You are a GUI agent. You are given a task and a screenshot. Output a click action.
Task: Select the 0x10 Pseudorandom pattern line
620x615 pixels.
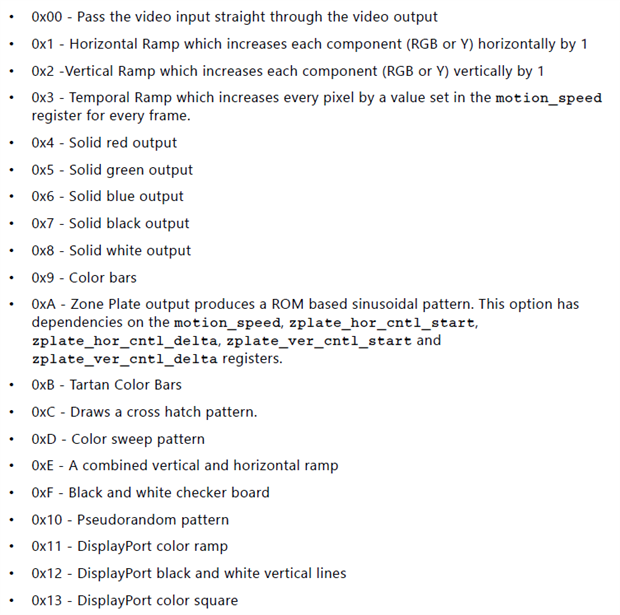130,520
